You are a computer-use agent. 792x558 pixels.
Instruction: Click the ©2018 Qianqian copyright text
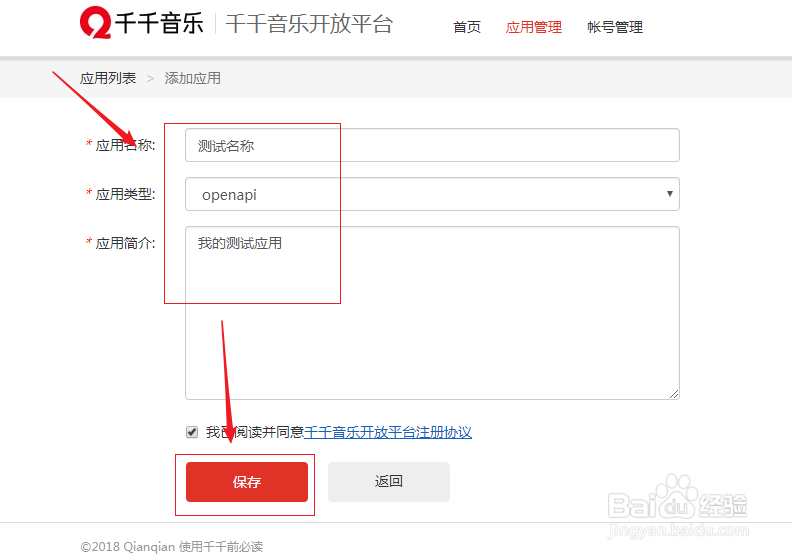pos(127,547)
